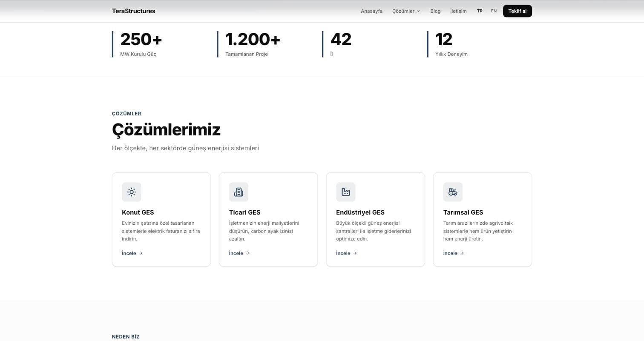Select the Endüstriyel GES card title
The image size is (644, 341).
(x=360, y=212)
